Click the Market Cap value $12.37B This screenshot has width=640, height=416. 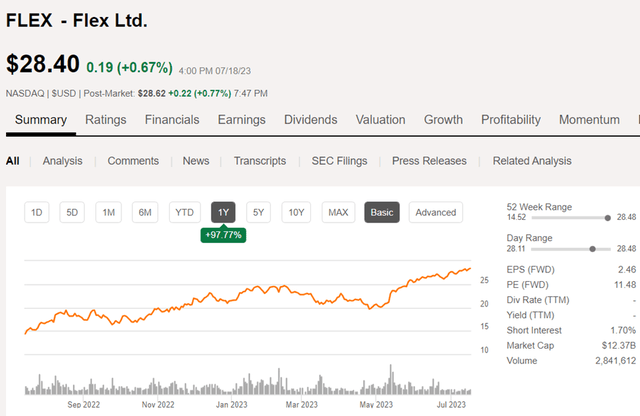click(619, 345)
